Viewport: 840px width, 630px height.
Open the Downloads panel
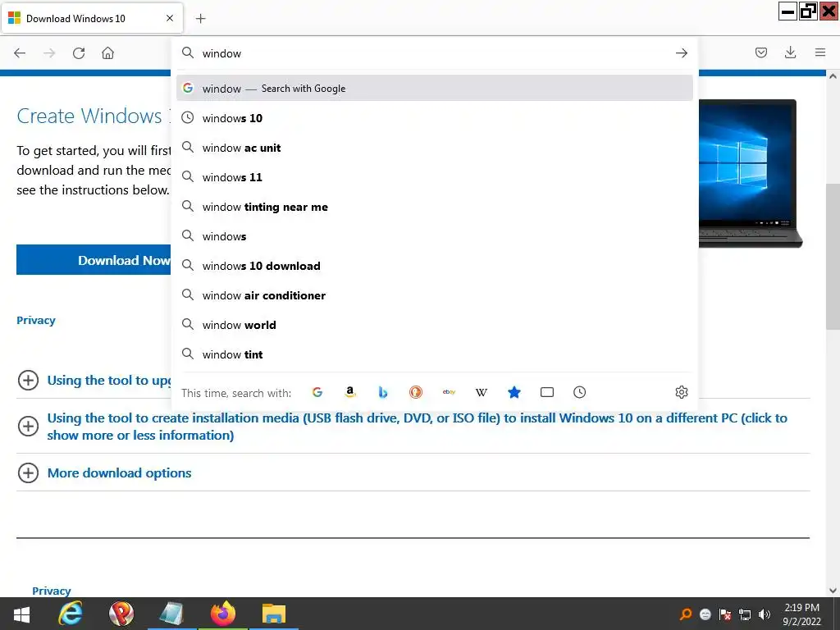(790, 52)
